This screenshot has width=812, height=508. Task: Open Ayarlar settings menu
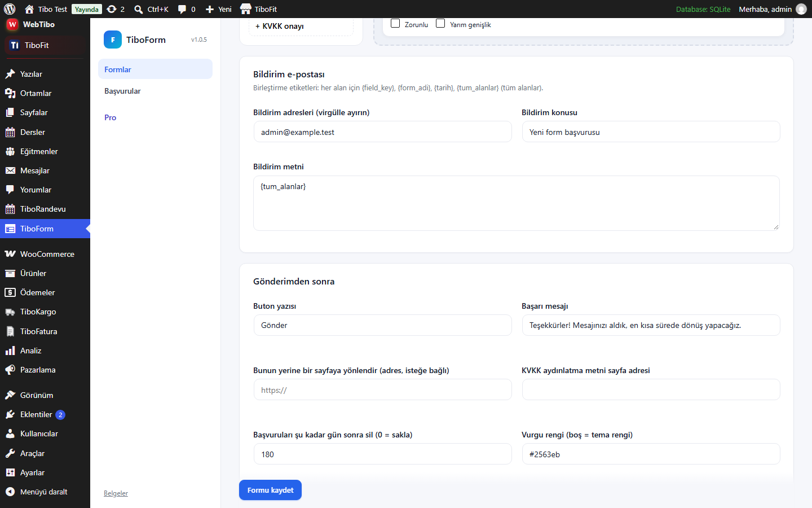(45, 472)
